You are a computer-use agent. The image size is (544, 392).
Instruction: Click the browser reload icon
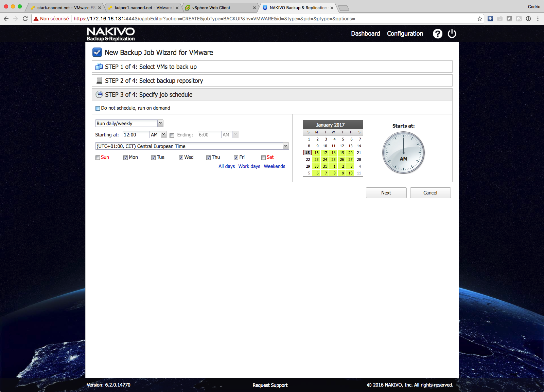pyautogui.click(x=25, y=19)
